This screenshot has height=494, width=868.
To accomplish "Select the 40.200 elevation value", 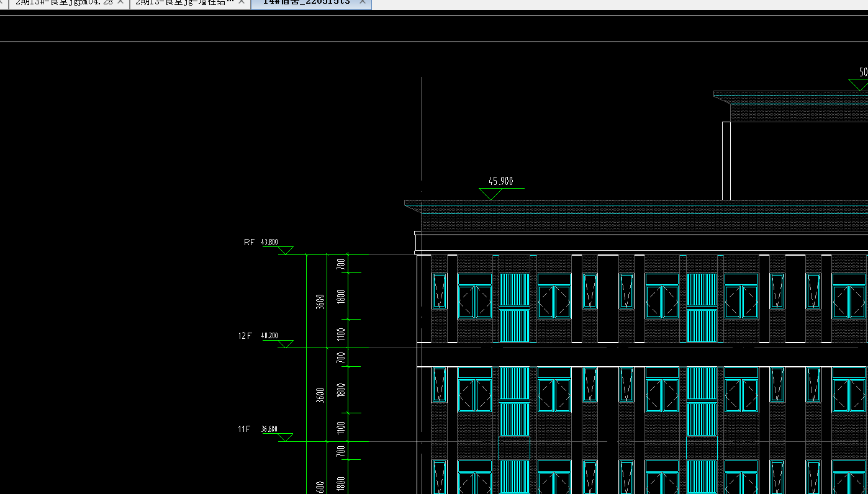I will tap(269, 336).
